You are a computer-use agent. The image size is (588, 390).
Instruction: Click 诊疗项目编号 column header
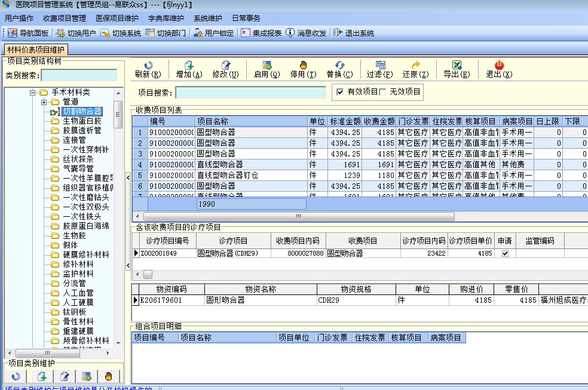(x=168, y=241)
